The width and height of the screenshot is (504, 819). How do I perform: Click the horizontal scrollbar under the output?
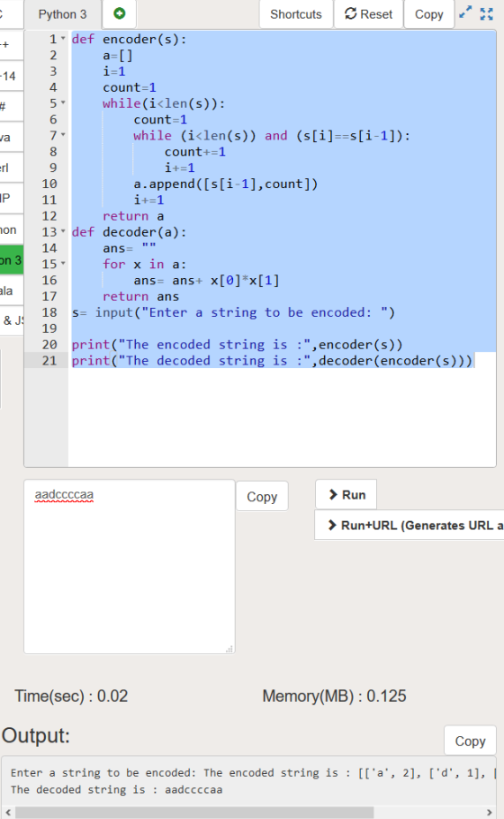pyautogui.click(x=194, y=813)
